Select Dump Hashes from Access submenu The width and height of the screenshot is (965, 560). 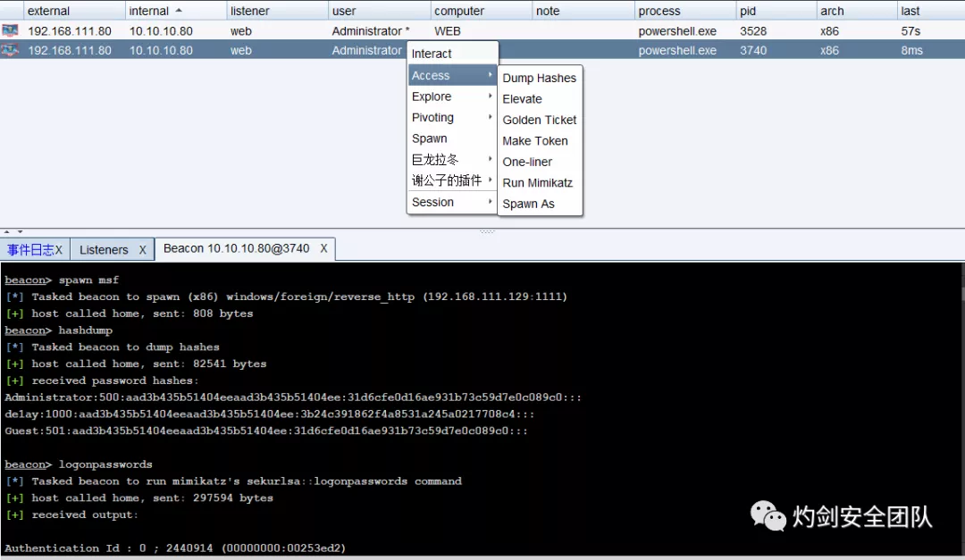tap(539, 79)
